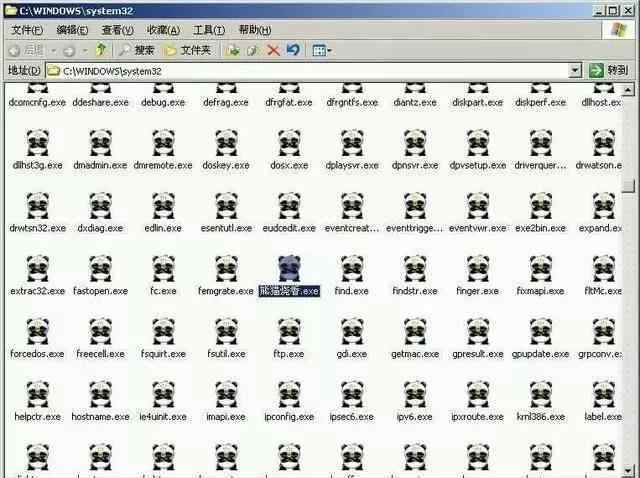
Task: Click the ipxroute.exe file name
Action: (x=477, y=417)
